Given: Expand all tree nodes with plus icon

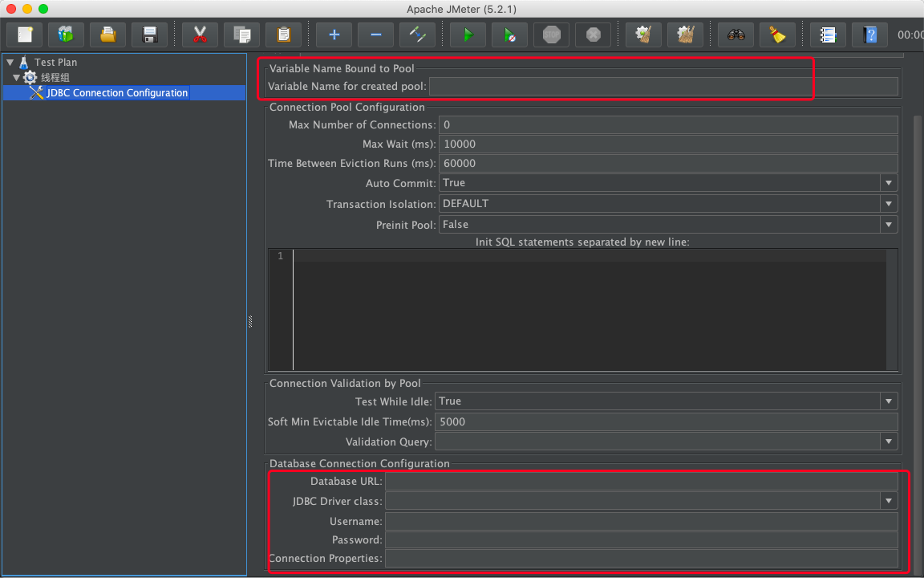Looking at the screenshot, I should click(334, 35).
